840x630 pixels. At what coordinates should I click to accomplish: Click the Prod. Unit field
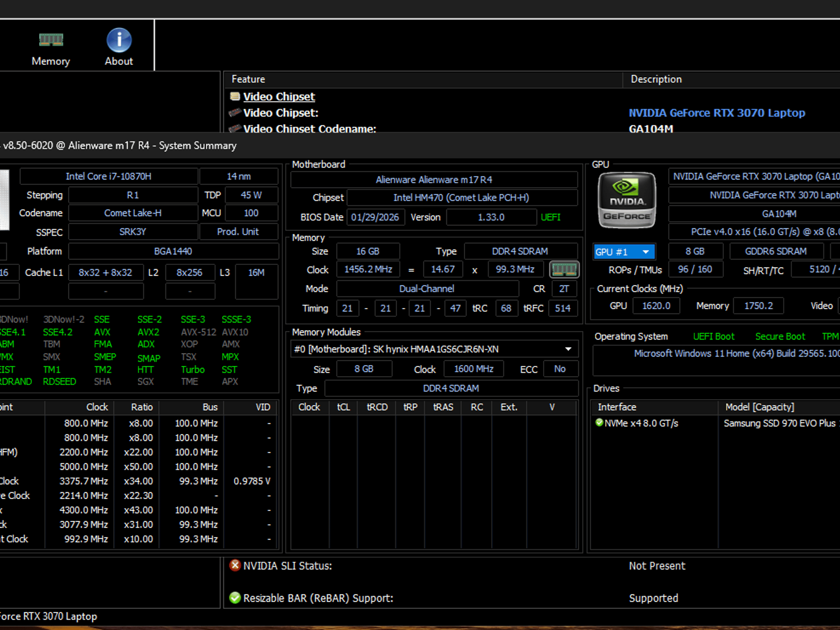click(238, 232)
